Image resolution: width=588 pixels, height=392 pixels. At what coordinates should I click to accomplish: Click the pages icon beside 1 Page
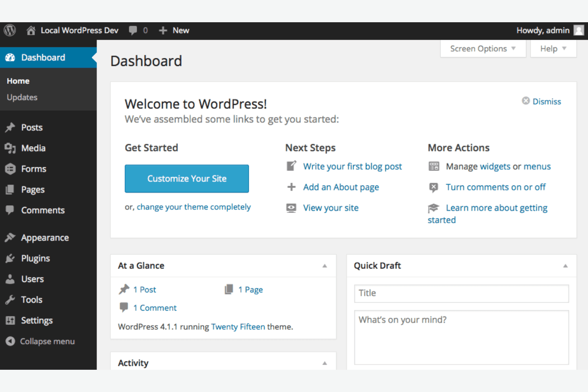coord(229,289)
